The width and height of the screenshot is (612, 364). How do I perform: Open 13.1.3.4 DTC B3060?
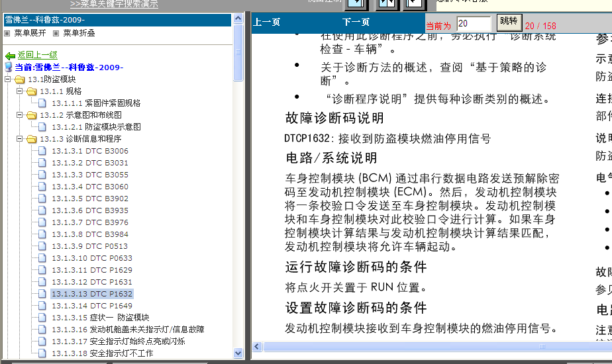point(90,187)
